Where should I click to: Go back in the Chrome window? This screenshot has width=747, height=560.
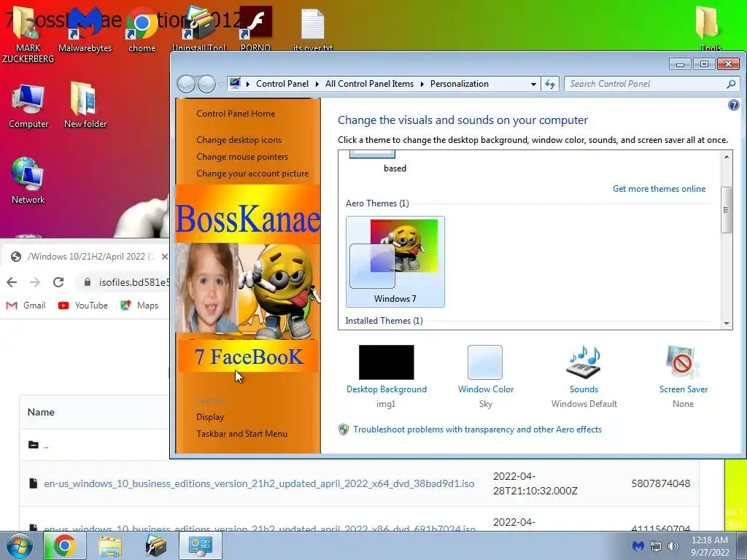click(12, 282)
